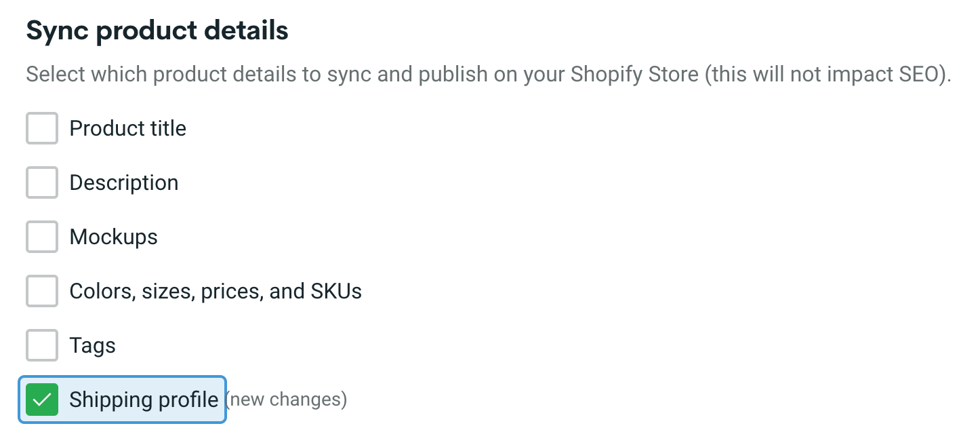Select the empty checkbox beside Product title
The image size is (980, 447).
(41, 128)
